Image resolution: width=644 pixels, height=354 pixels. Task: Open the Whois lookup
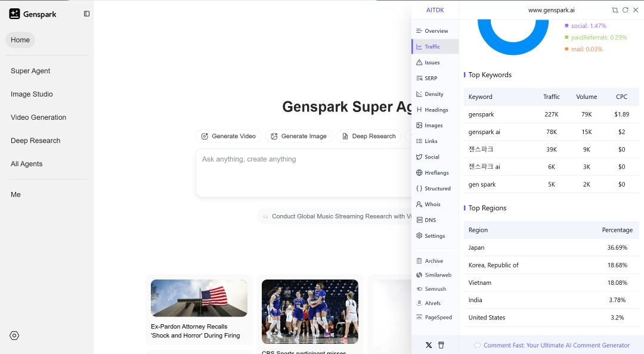435,204
